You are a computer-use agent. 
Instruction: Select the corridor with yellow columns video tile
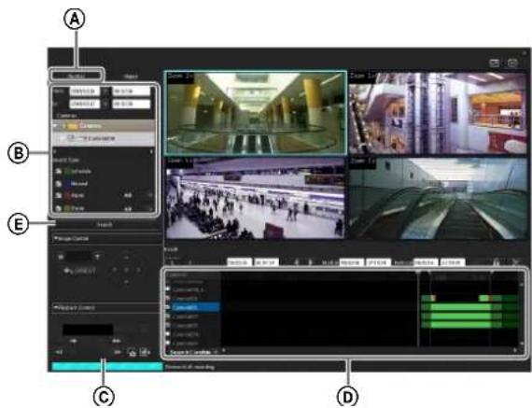click(256, 113)
